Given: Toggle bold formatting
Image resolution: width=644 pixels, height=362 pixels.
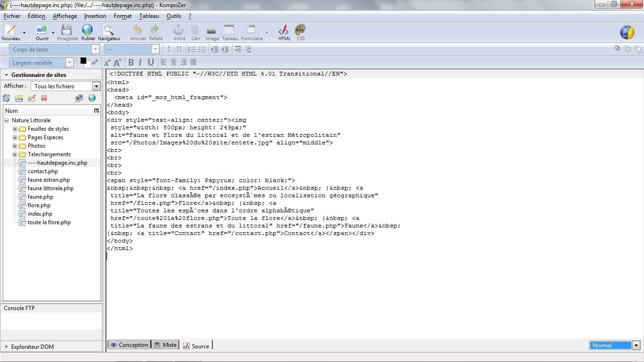Looking at the screenshot, I should (131, 62).
